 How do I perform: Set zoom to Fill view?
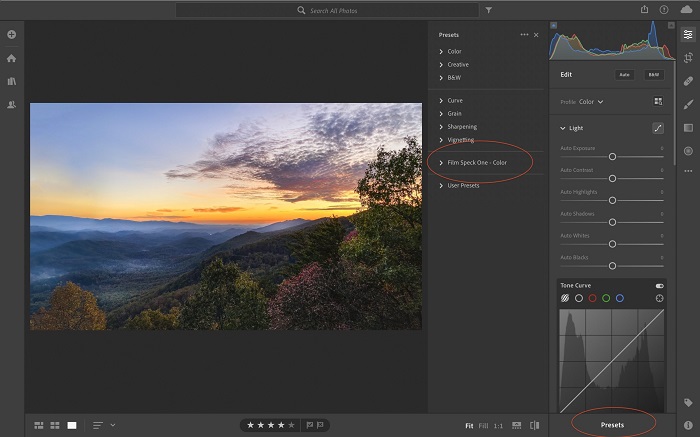click(x=484, y=425)
